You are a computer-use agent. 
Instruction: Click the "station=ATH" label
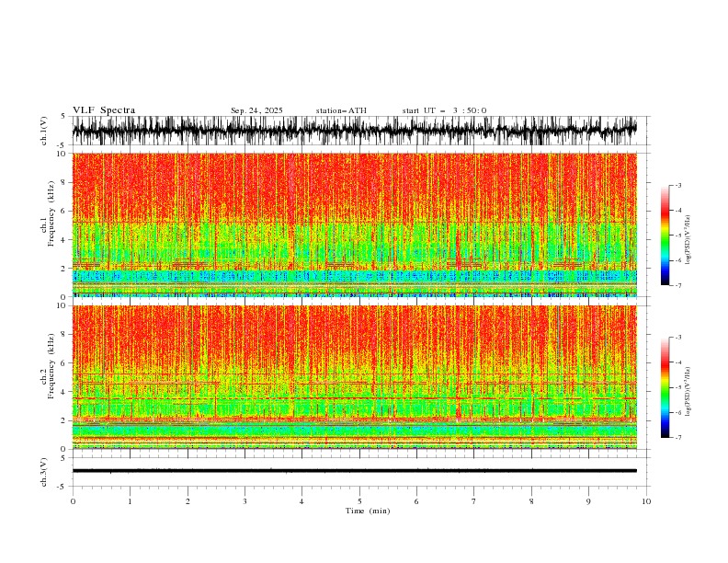[341, 110]
